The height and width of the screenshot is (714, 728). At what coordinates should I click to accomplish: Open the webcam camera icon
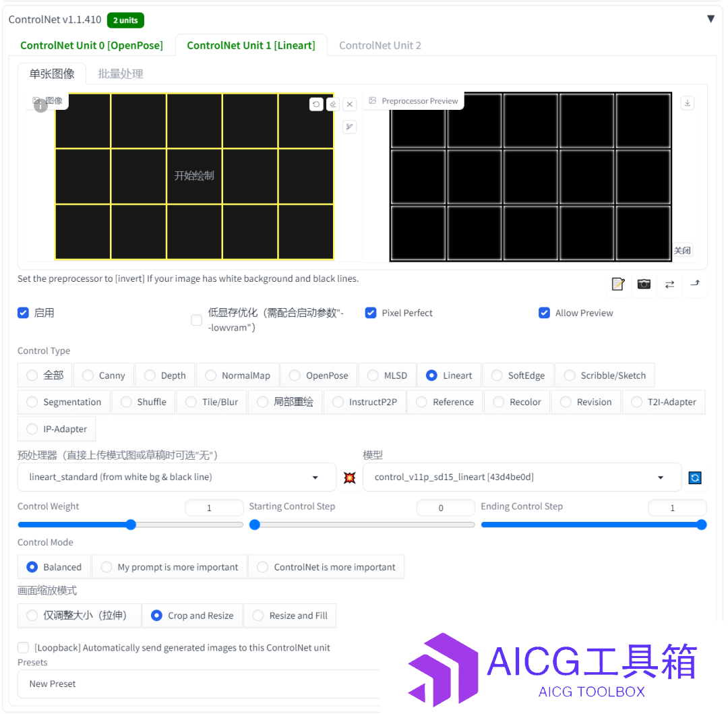(x=644, y=284)
